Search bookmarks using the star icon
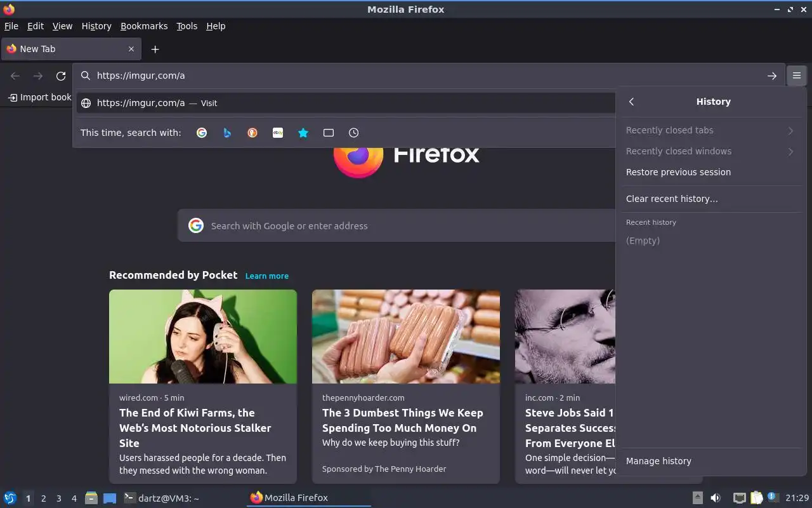The height and width of the screenshot is (508, 812). click(303, 133)
